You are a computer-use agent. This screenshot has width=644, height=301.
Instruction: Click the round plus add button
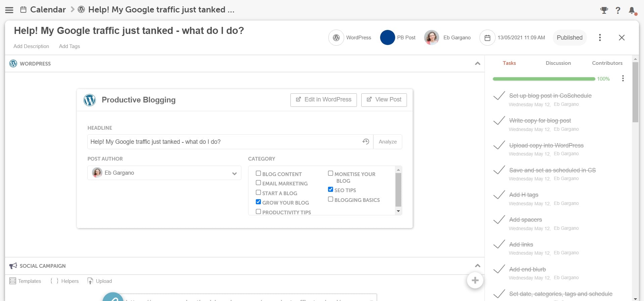[x=475, y=280]
